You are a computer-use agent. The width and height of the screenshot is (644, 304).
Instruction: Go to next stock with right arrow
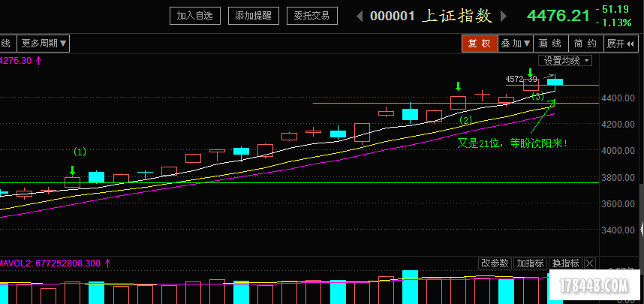[x=503, y=17]
